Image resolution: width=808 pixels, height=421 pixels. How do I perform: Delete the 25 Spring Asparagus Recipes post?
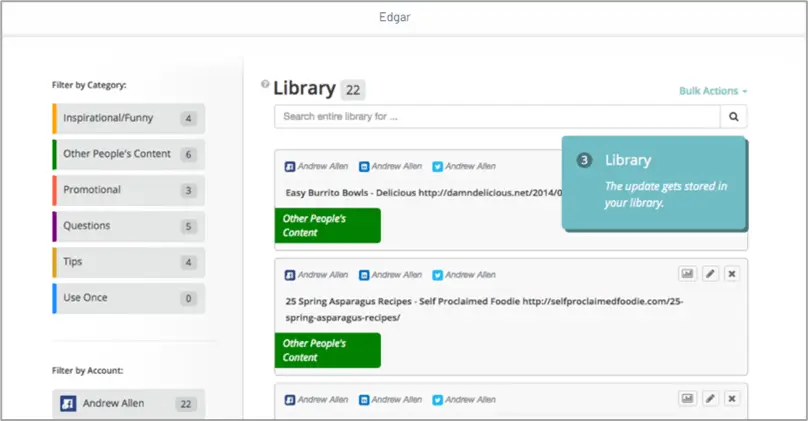pyautogui.click(x=732, y=274)
